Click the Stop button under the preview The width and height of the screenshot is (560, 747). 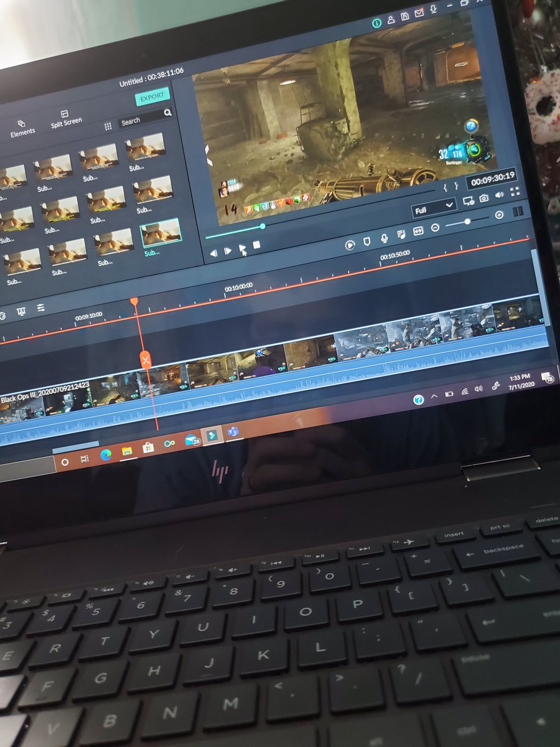click(x=256, y=245)
